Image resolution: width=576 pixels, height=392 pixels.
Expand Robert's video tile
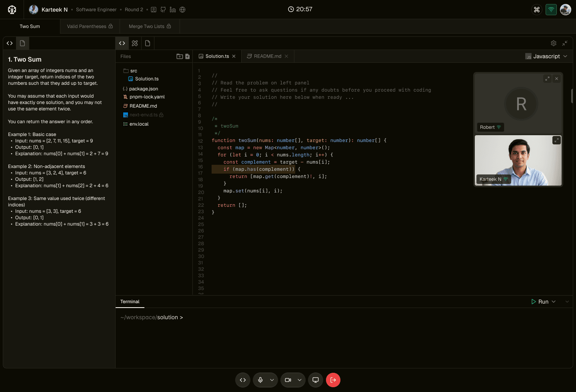[547, 79]
